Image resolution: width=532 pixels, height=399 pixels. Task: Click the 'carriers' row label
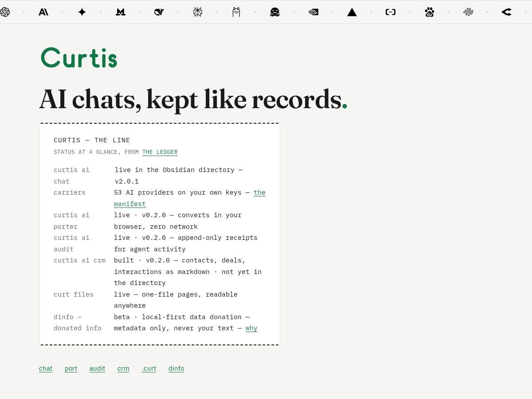coord(70,192)
